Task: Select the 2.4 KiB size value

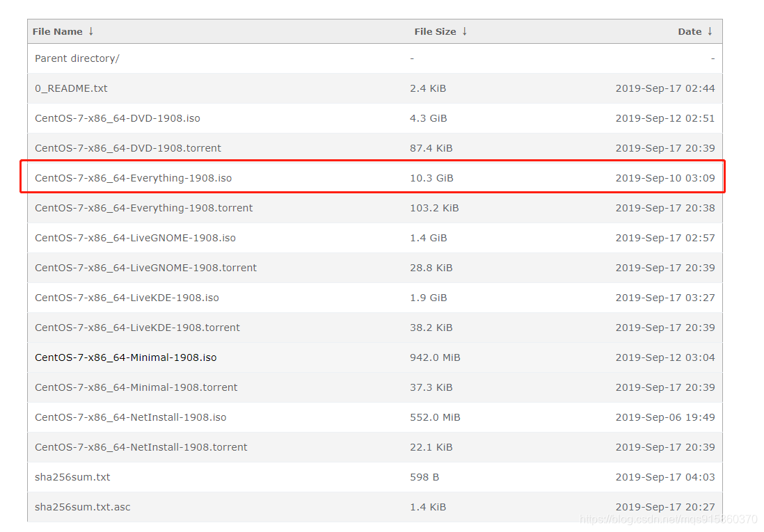Action: 428,89
